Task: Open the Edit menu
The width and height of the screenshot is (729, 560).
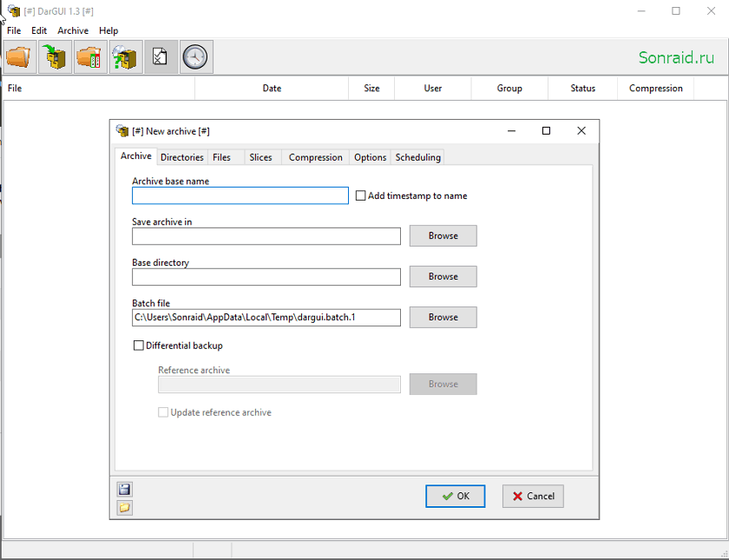Action: (39, 30)
